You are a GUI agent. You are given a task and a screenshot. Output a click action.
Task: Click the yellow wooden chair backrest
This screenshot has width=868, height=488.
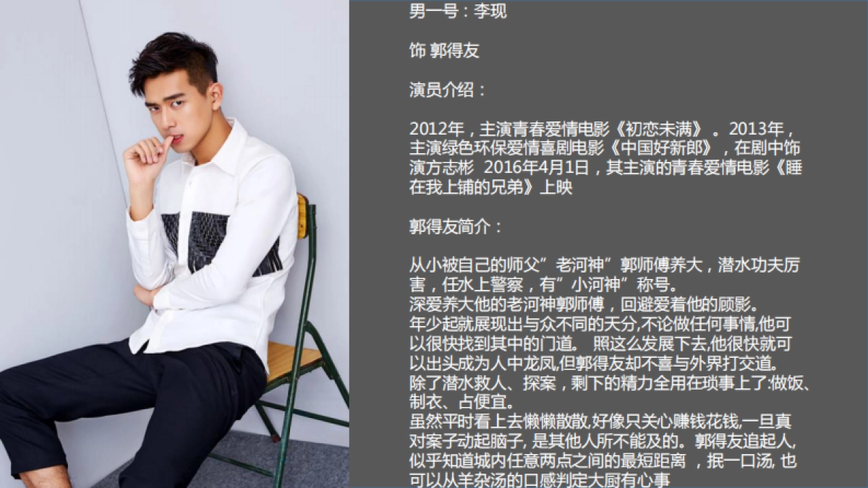coord(302,217)
